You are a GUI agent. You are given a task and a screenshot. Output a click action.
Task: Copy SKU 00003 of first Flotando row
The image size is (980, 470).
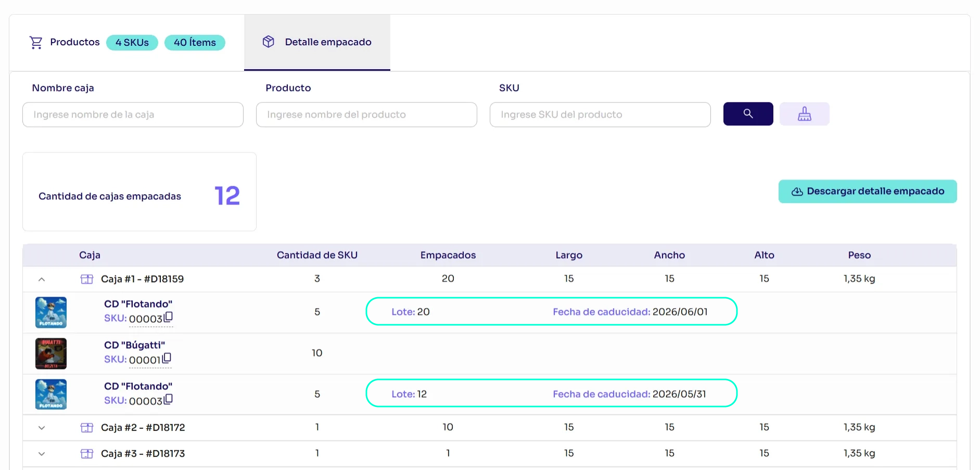click(x=168, y=317)
